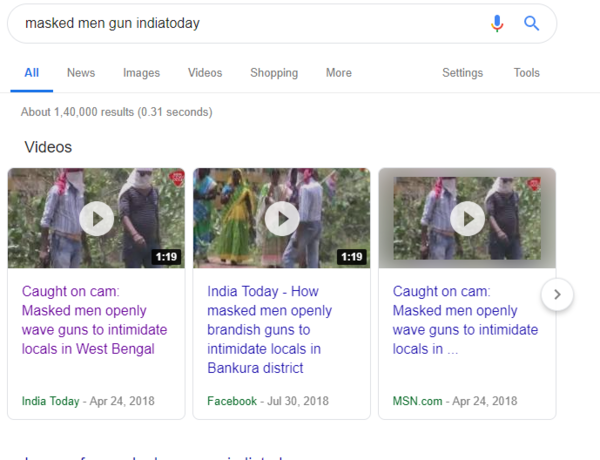
Task: Select the All results tab
Action: (32, 73)
